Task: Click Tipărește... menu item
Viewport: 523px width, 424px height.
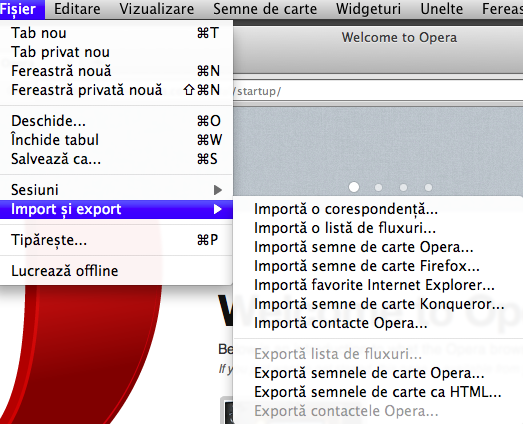Action: (x=116, y=240)
